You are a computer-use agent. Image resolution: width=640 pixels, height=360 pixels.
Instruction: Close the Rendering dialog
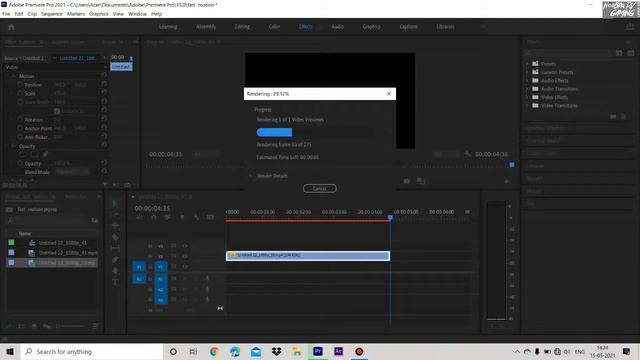(389, 93)
